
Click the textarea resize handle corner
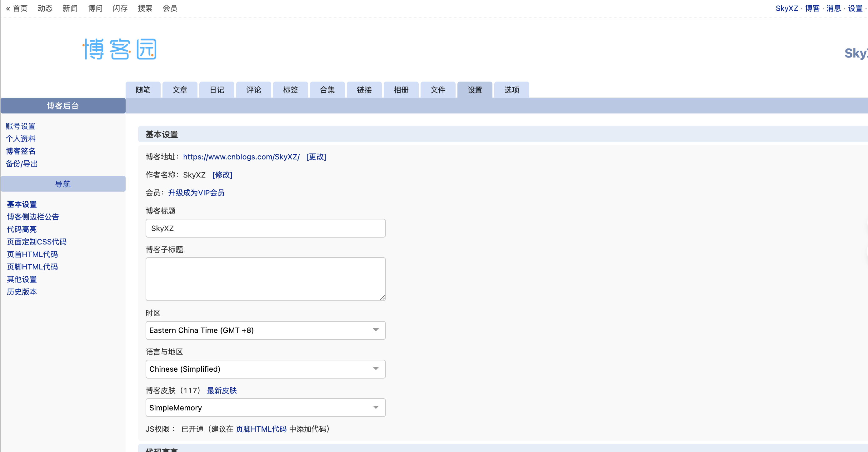coord(382,297)
